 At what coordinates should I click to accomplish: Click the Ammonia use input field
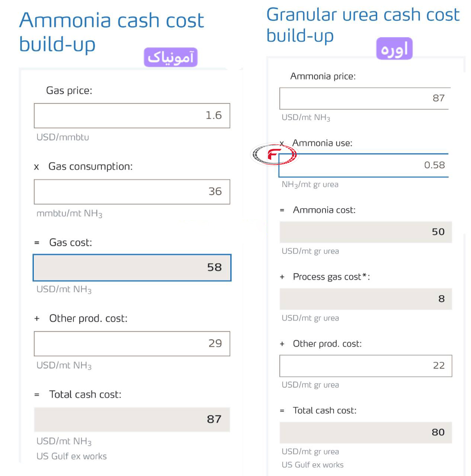[363, 165]
